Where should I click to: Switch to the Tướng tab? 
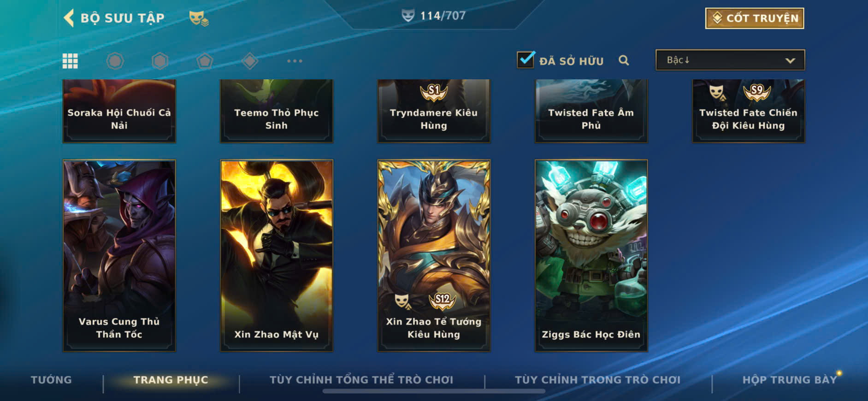(x=51, y=380)
